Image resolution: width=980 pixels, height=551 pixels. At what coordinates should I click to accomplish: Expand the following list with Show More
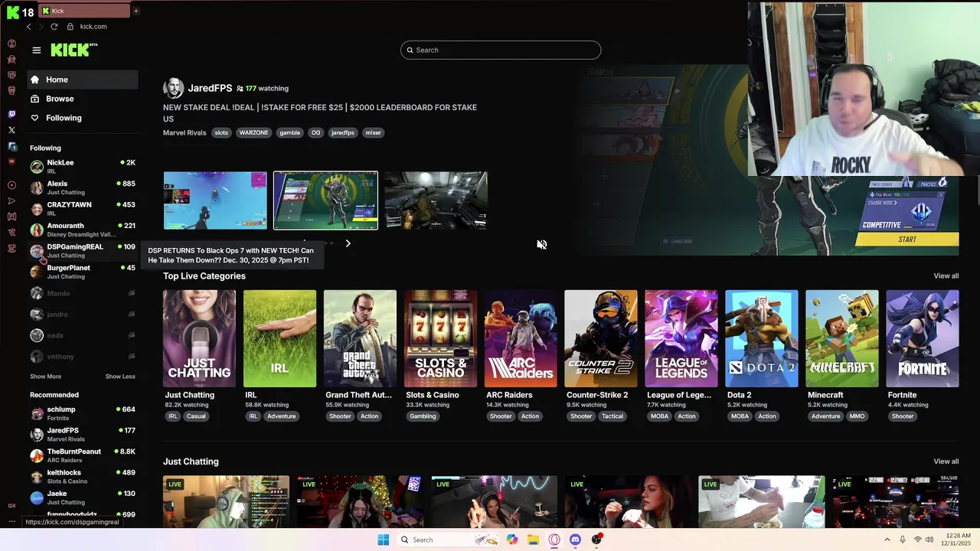(x=45, y=377)
